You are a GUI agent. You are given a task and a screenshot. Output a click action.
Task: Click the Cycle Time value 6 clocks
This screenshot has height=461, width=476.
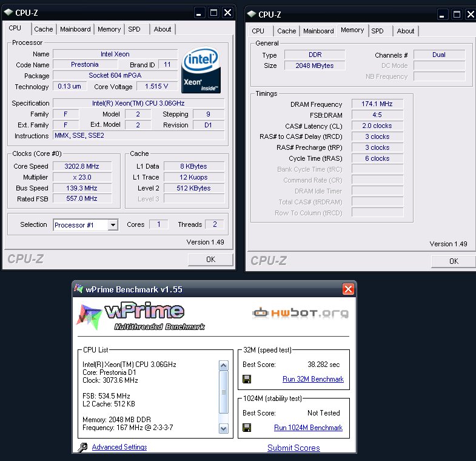(377, 158)
